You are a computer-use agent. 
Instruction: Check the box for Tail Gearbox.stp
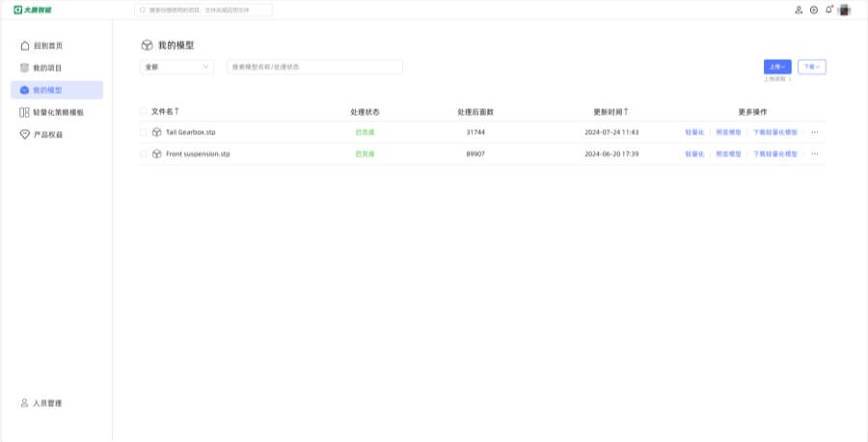click(x=144, y=132)
